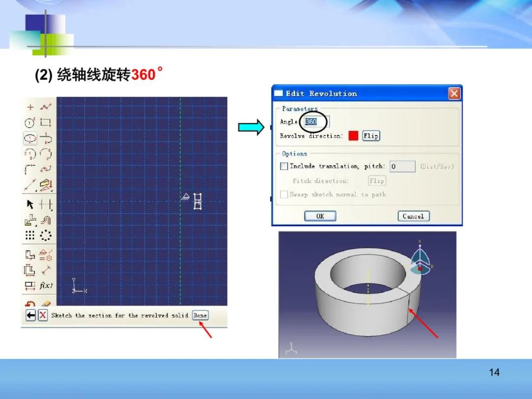Click the red revolve direction swatch

pyautogui.click(x=353, y=136)
